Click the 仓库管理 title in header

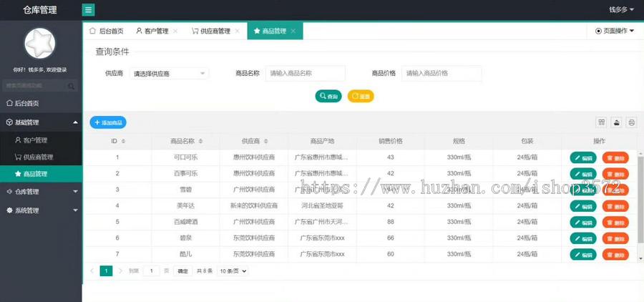(x=40, y=10)
